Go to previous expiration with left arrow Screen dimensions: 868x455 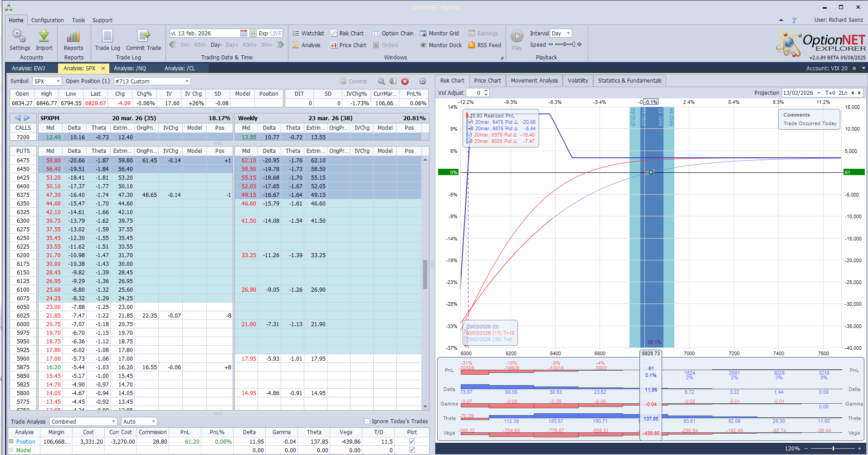18,118
